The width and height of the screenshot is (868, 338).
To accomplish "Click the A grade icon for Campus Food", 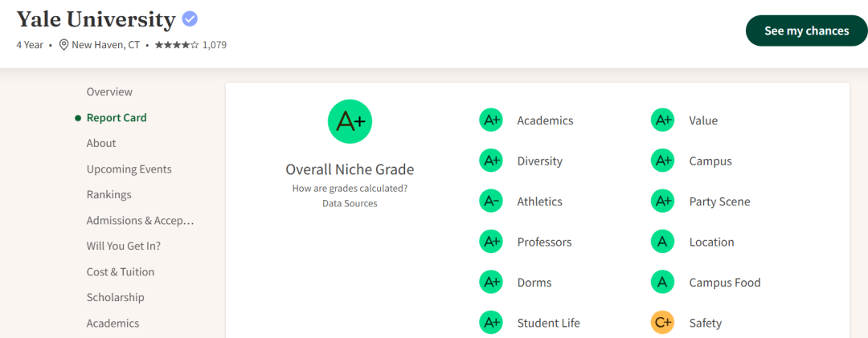I will pos(662,283).
